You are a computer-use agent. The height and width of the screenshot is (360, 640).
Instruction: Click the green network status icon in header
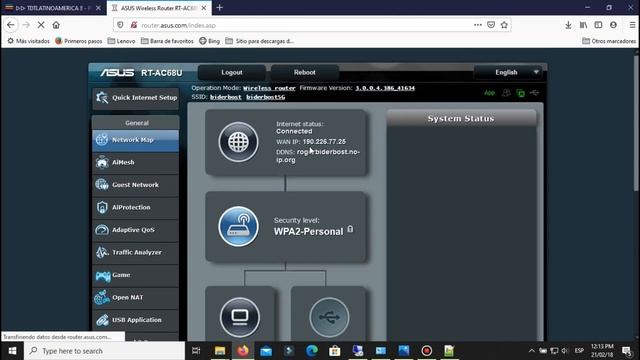[x=520, y=93]
